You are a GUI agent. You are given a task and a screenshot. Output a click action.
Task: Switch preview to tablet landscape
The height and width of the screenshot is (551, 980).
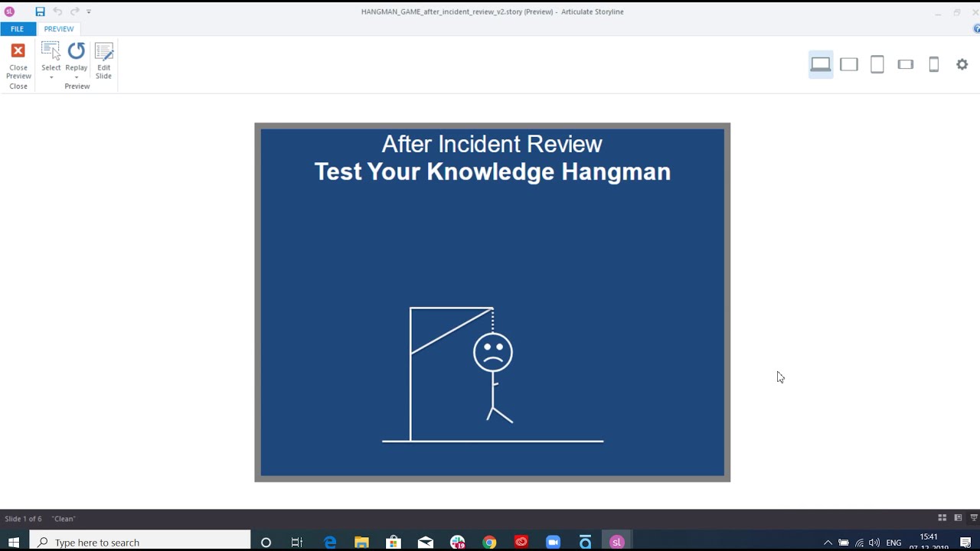point(849,64)
